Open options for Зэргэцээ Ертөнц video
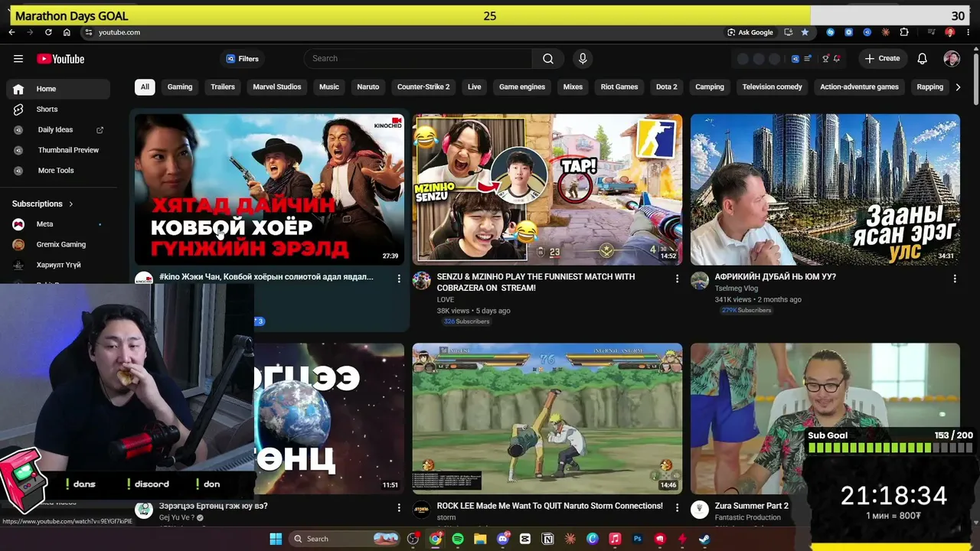 (x=398, y=507)
